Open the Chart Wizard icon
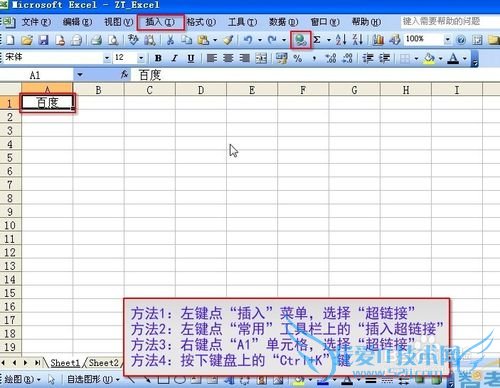Viewport: 500px width, 388px height. click(378, 40)
